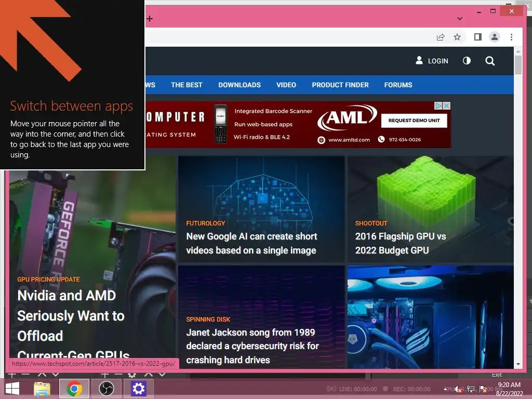Open THE BEST navigation item

click(x=187, y=85)
